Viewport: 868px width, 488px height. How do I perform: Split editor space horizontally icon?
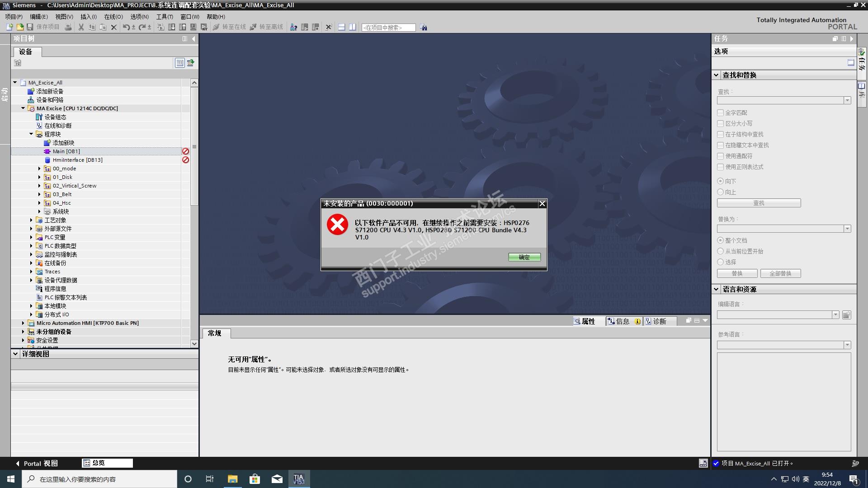coord(341,27)
